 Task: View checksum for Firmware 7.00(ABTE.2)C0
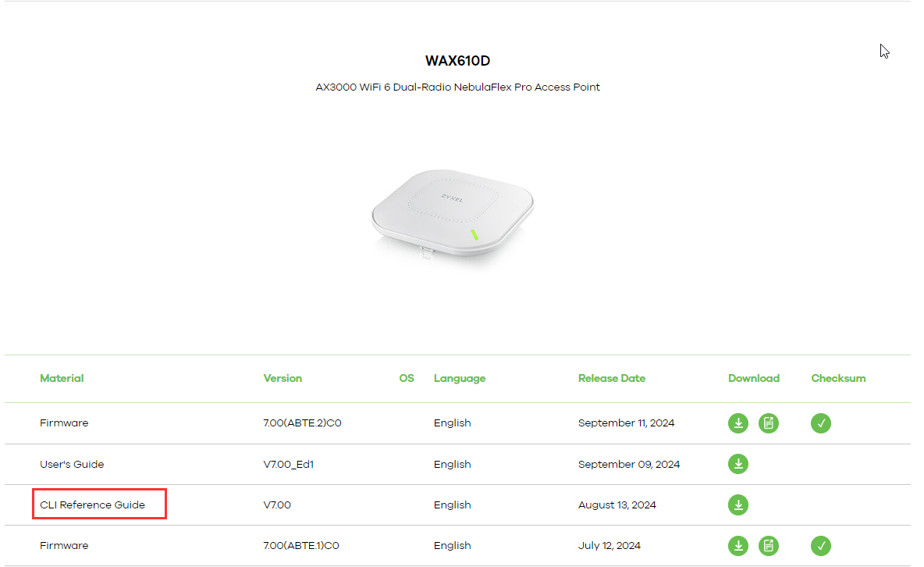click(821, 423)
